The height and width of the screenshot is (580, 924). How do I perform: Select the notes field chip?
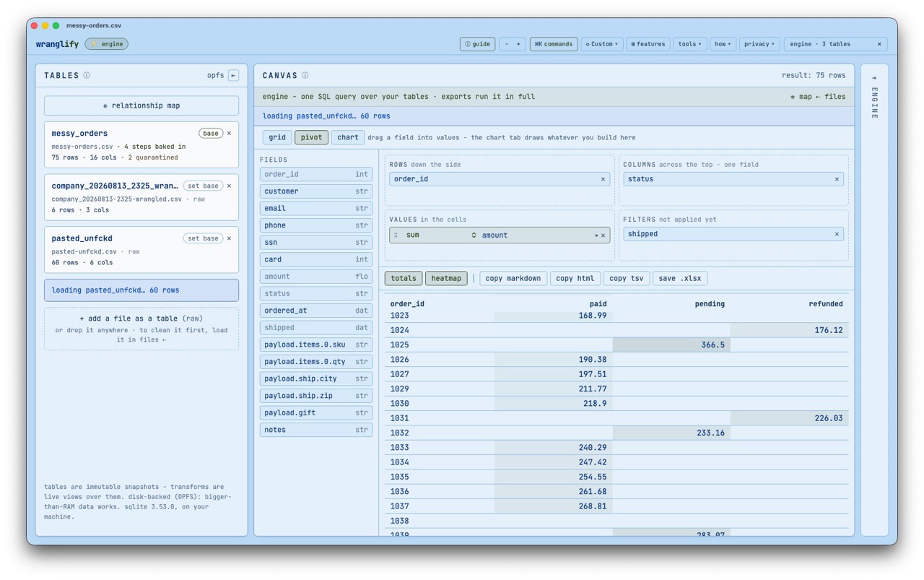pos(316,430)
